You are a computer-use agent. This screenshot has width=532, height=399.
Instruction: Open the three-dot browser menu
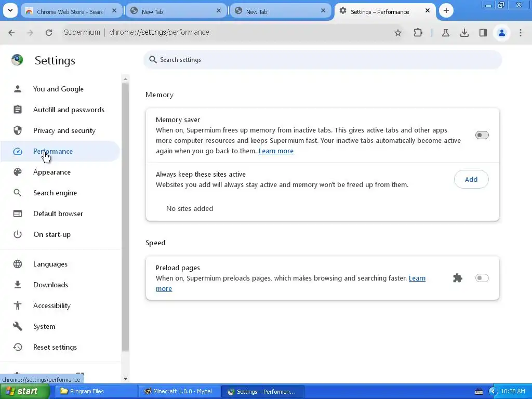pos(521,33)
